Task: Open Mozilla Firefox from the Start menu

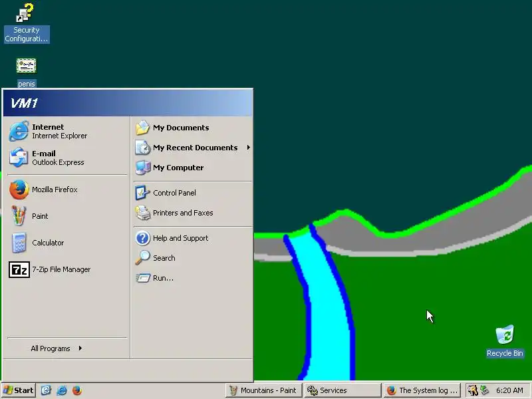Action: tap(67, 190)
